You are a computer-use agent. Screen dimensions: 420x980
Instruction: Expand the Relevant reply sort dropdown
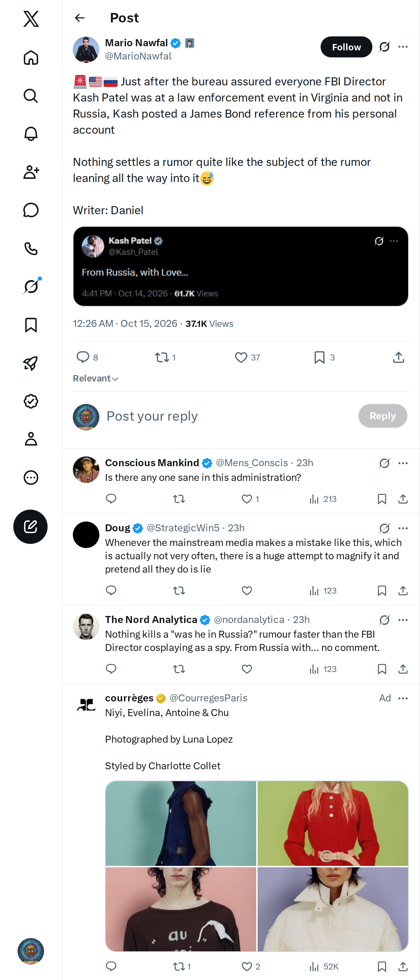pyautogui.click(x=96, y=379)
